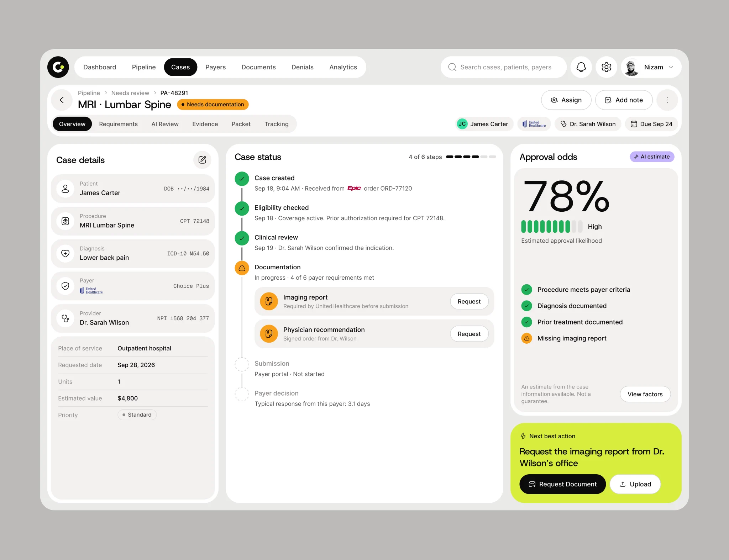Viewport: 729px width, 560px height.
Task: Open the notifications bell
Action: 581,67
